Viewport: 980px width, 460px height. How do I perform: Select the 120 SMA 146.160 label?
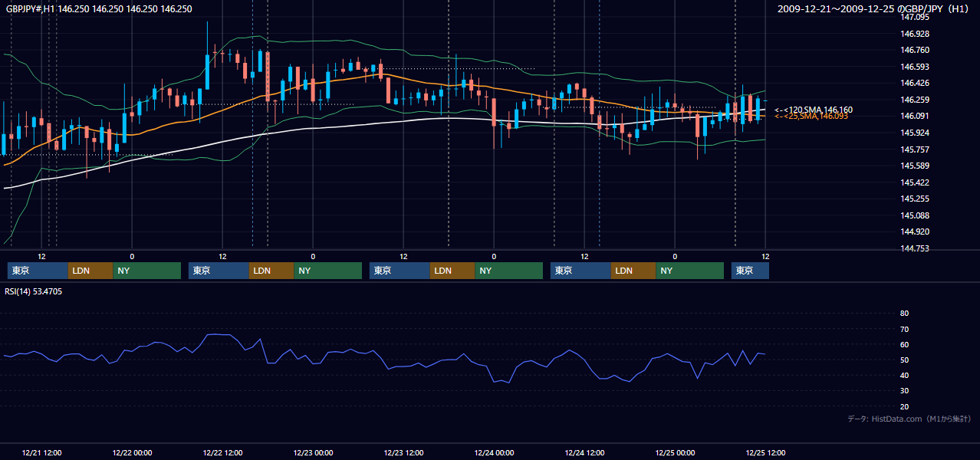814,110
